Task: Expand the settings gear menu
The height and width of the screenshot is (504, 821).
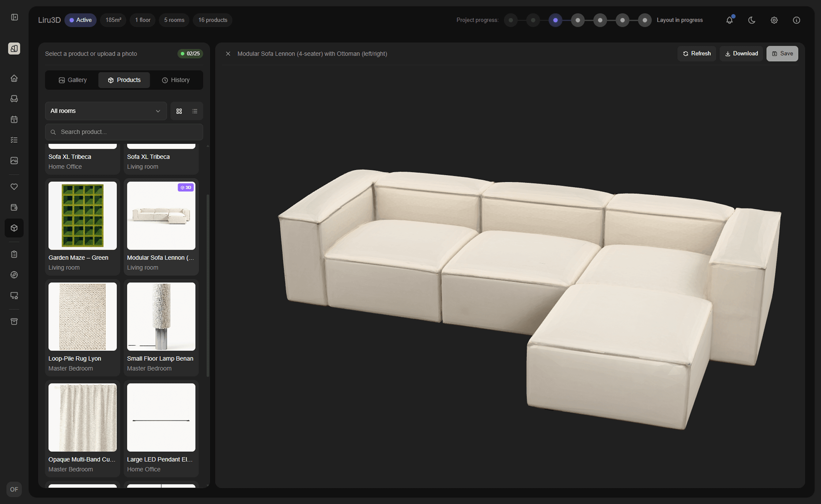Action: [774, 20]
